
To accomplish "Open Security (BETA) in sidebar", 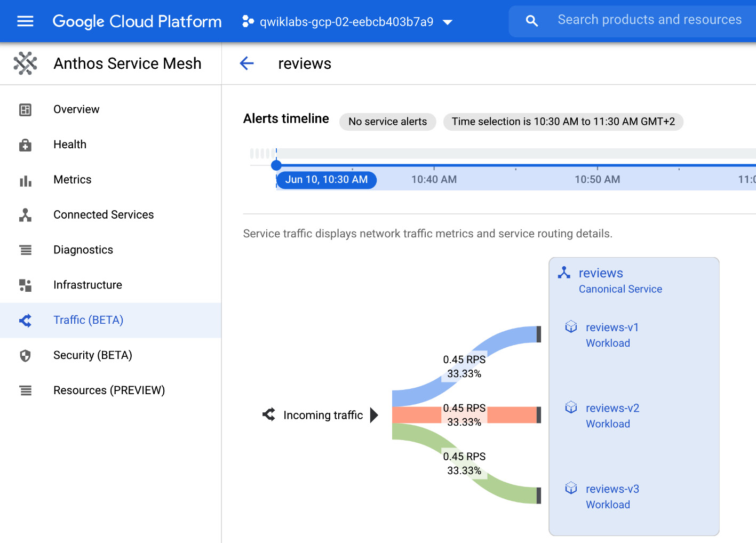I will [93, 355].
